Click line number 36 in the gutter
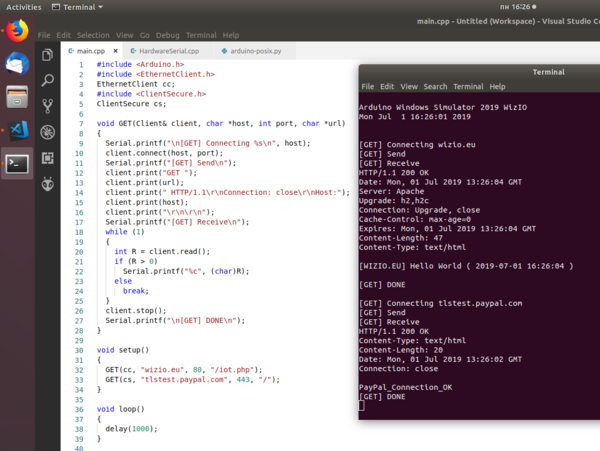 (x=79, y=409)
